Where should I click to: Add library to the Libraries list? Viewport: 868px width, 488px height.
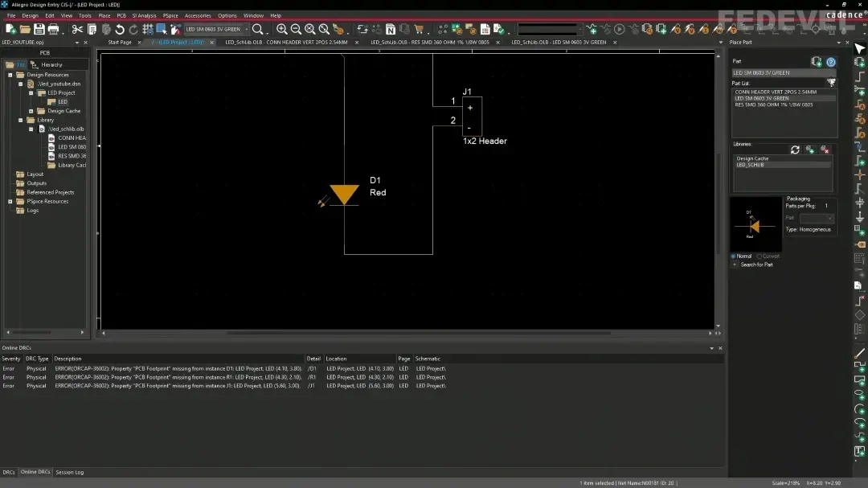[810, 150]
